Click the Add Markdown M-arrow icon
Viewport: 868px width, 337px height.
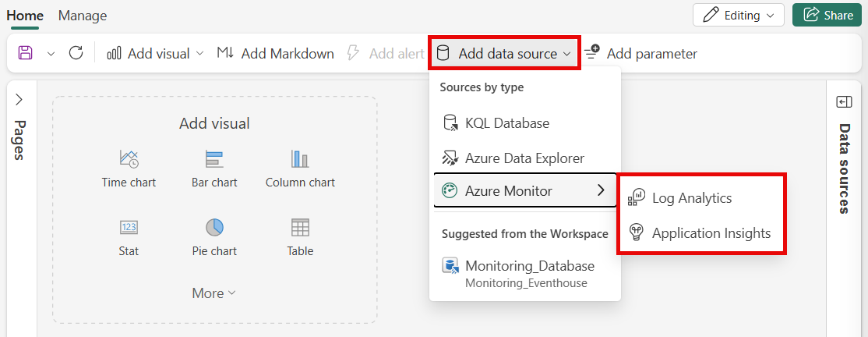[x=225, y=53]
